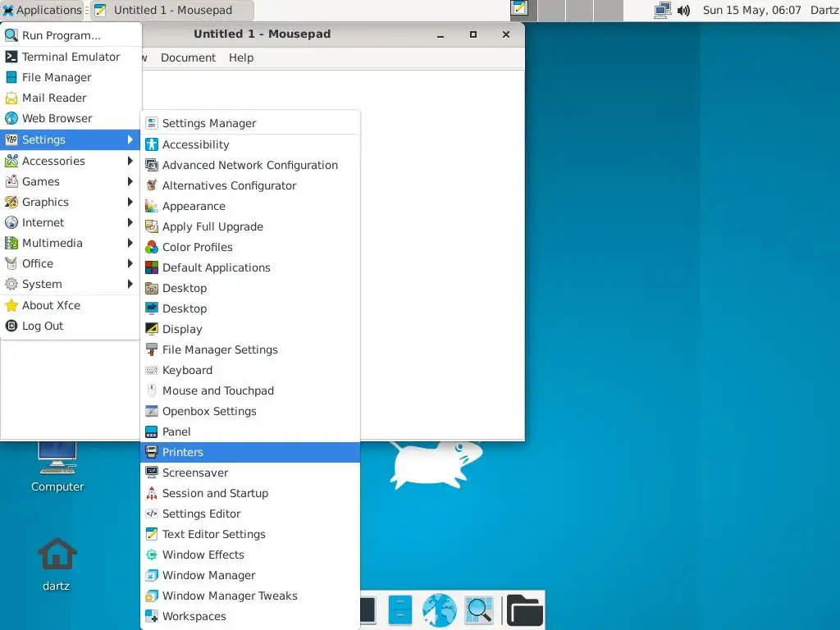Open Mouse and Touchpad icon
840x630 pixels.
152,390
